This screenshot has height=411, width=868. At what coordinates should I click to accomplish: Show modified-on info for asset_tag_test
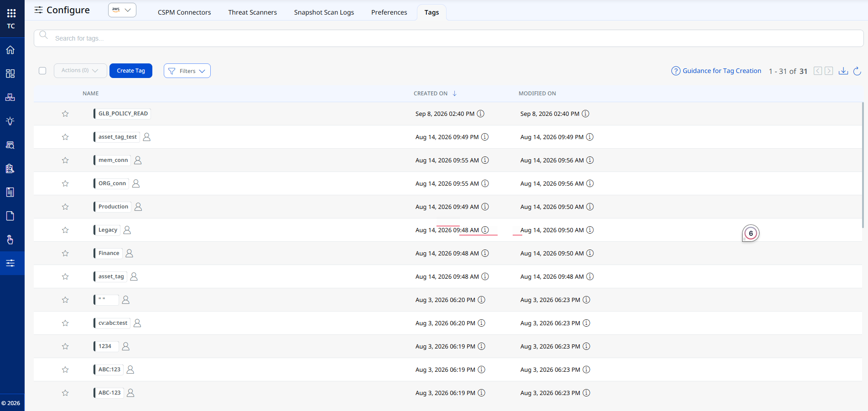pyautogui.click(x=590, y=137)
